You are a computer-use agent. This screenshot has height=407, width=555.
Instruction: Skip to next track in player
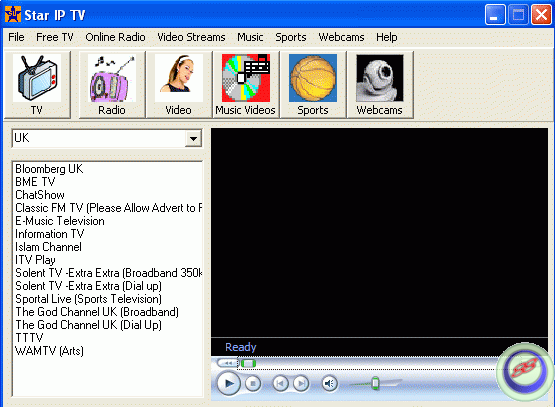[301, 383]
